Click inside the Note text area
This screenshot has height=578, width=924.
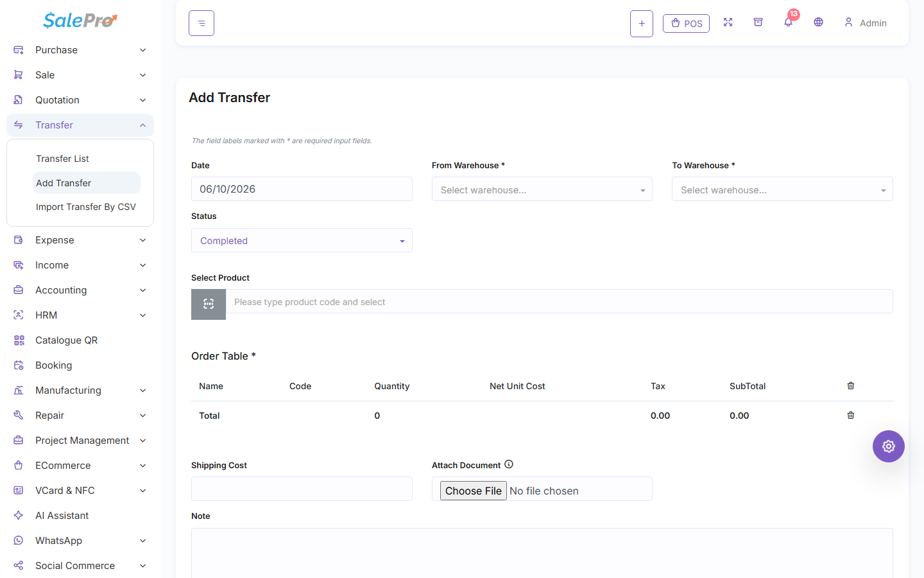pyautogui.click(x=542, y=553)
